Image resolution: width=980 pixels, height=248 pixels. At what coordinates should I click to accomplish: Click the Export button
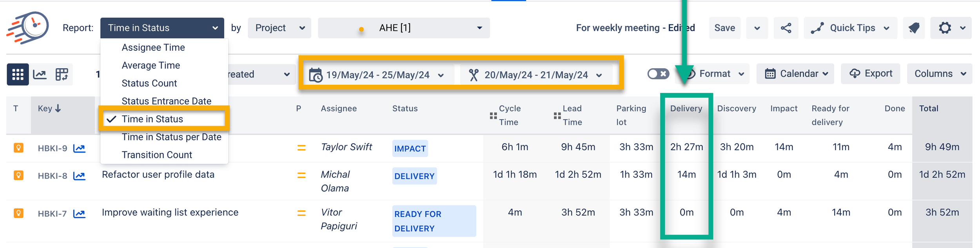870,74
